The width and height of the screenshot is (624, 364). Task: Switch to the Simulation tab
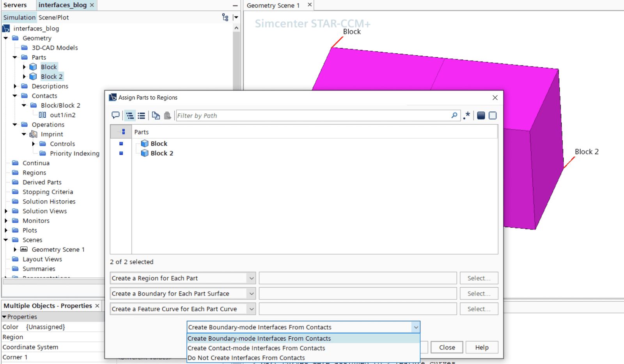(x=19, y=17)
